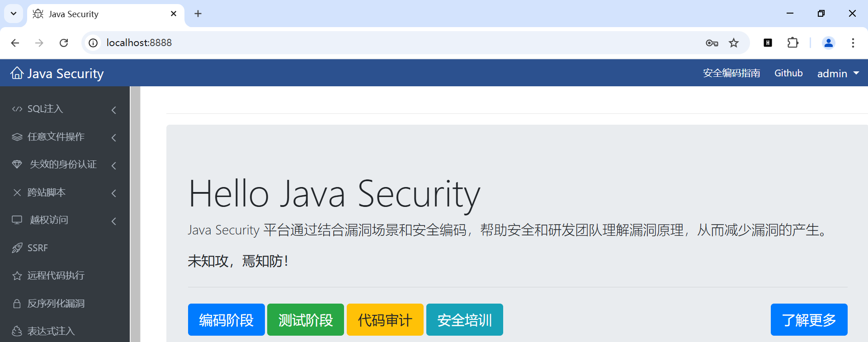Expand the SQL注入 sidebar chevron
The width and height of the screenshot is (868, 342).
[x=114, y=110]
